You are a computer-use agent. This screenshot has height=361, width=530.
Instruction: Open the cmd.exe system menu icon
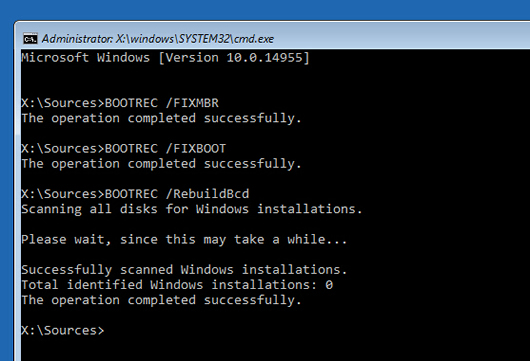(x=30, y=39)
